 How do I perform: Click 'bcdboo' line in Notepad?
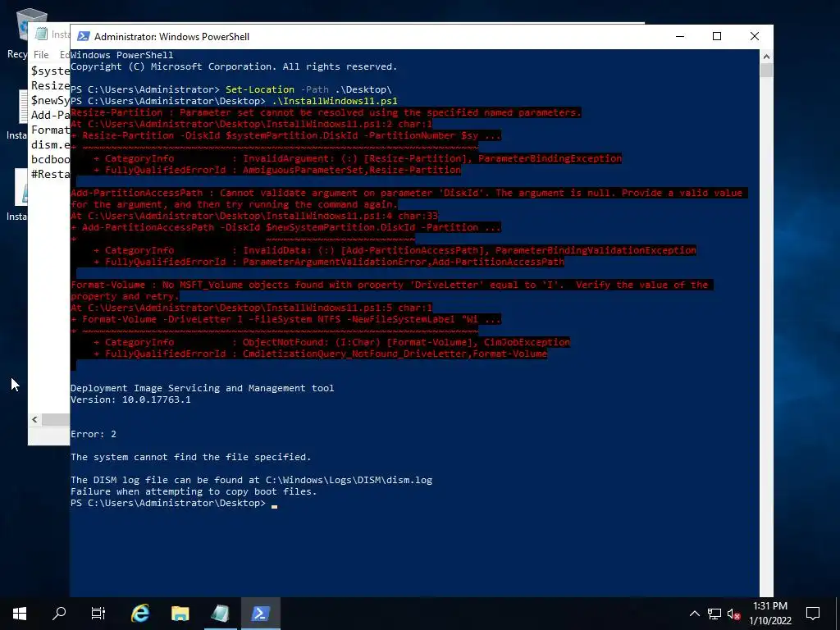point(50,160)
